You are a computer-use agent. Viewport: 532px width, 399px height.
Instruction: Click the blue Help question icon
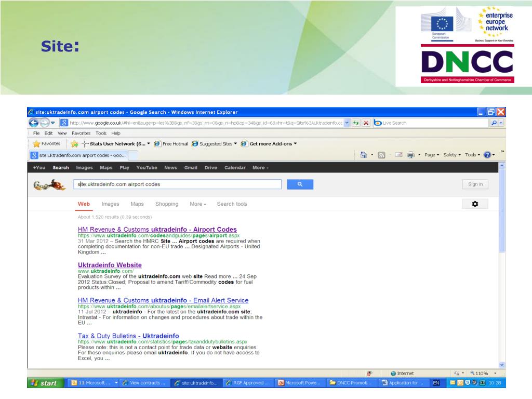pyautogui.click(x=487, y=155)
